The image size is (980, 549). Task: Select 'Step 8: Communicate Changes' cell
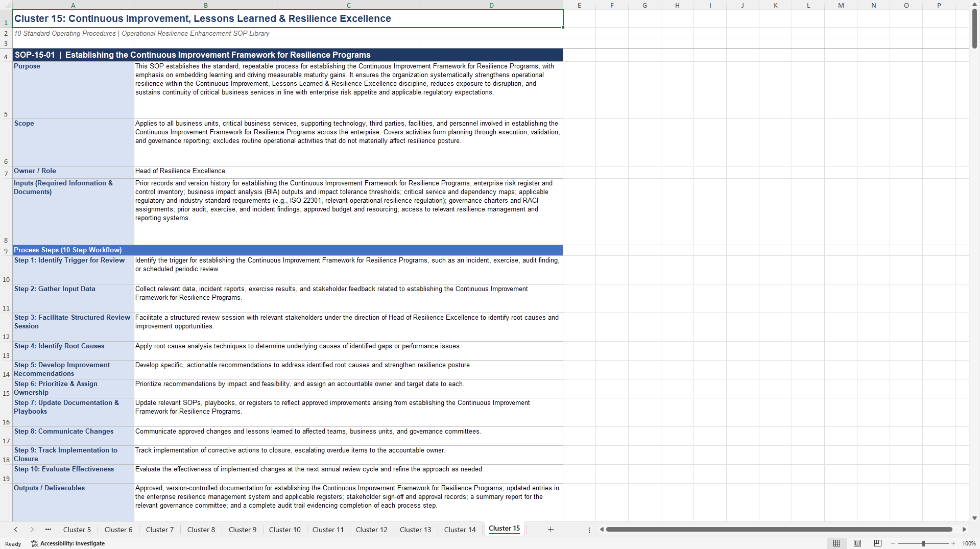point(73,436)
